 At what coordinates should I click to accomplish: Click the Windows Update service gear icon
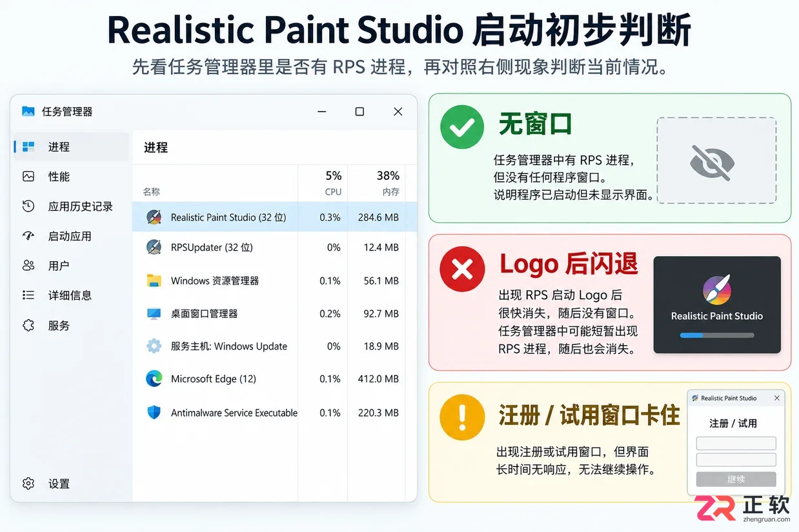tap(154, 346)
